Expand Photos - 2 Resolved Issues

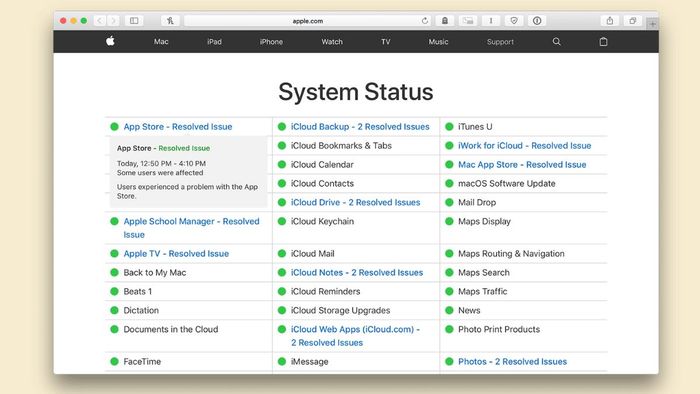512,361
